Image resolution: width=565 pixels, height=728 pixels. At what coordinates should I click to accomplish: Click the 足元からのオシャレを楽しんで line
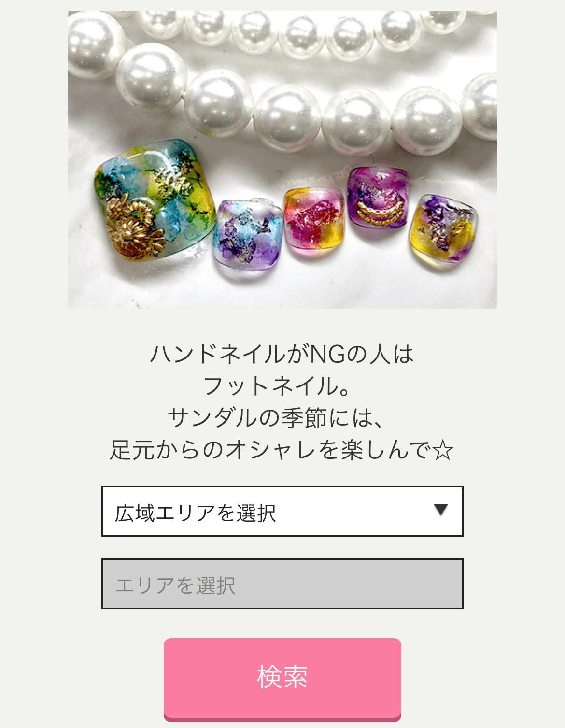270,450
